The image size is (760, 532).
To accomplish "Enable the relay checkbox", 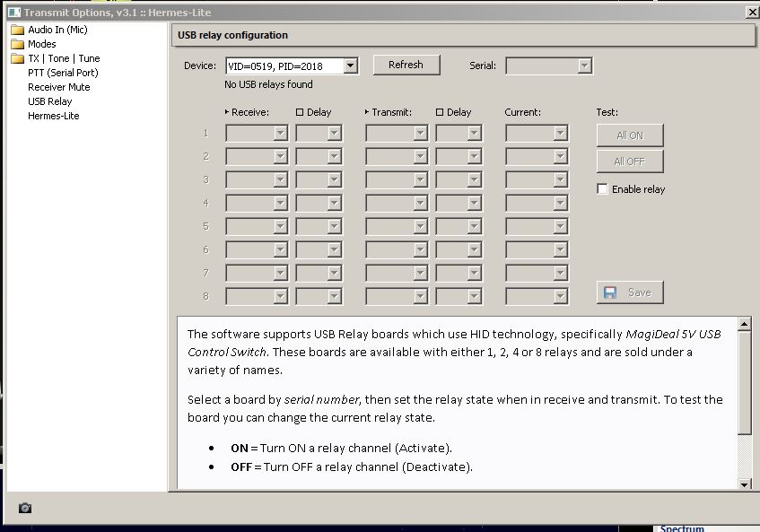I will (602, 189).
